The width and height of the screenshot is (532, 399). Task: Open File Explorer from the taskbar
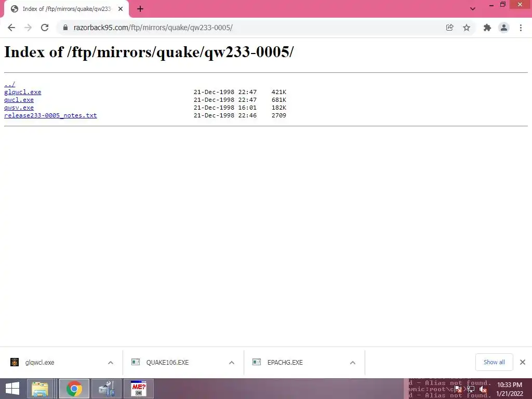point(40,389)
